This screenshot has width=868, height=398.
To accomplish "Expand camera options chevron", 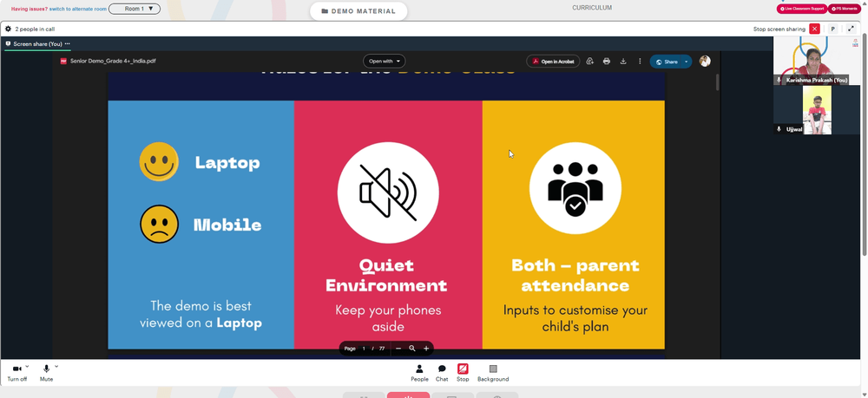I will (x=27, y=367).
